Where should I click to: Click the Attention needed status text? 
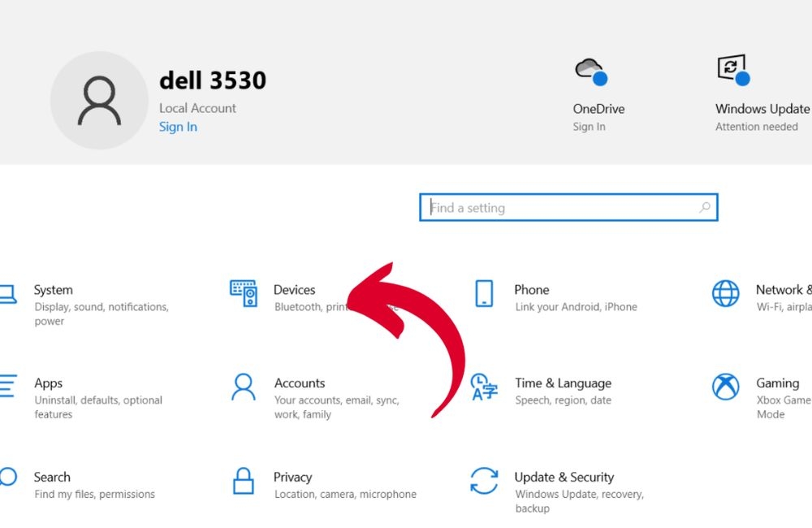[757, 127]
